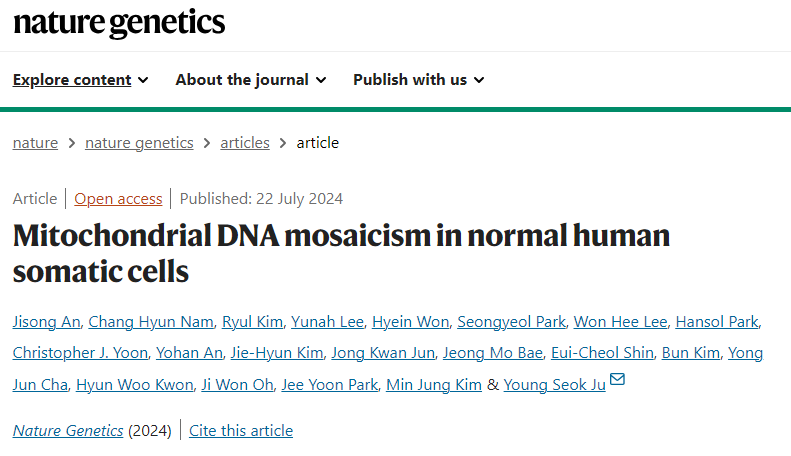The image size is (791, 456).
Task: Go to the nature breadcrumb link
Action: tap(35, 143)
